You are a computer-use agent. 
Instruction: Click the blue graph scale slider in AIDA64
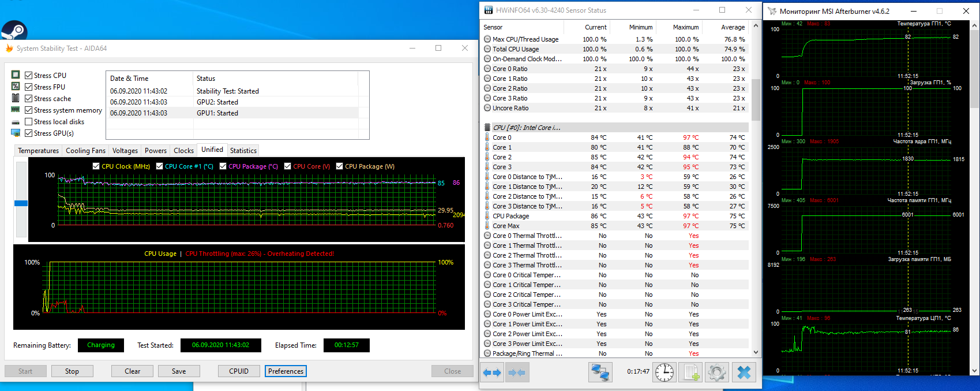tap(21, 203)
